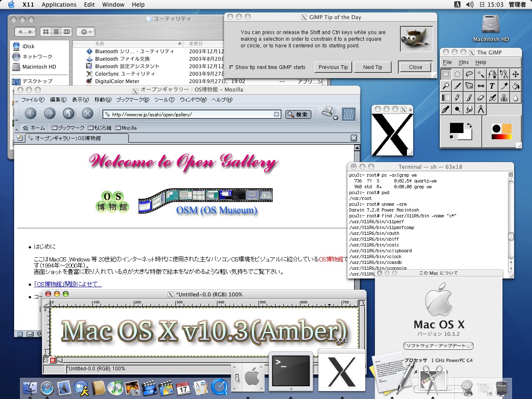The height and width of the screenshot is (399, 532).
Task: Switch Finder to column view
Action: point(66,32)
